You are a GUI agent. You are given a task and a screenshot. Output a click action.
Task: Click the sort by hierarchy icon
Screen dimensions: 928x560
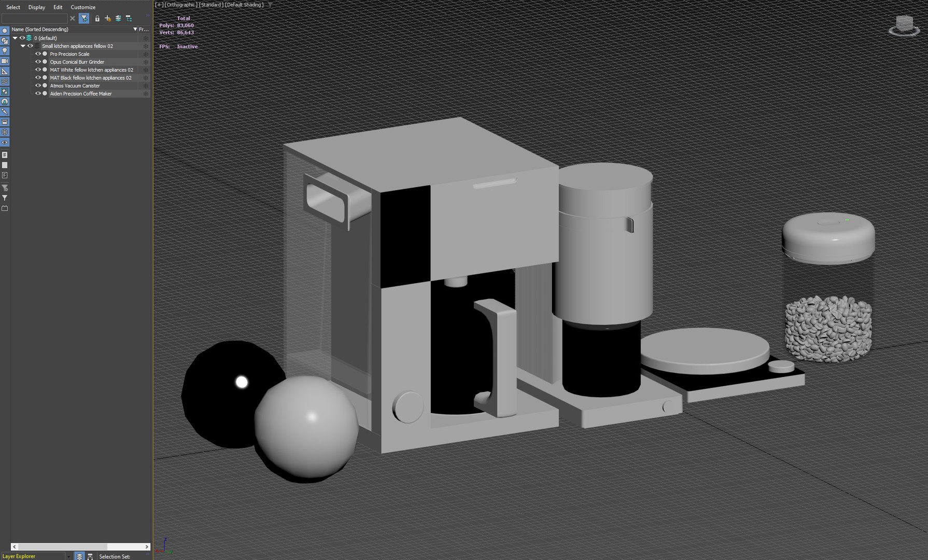90,556
